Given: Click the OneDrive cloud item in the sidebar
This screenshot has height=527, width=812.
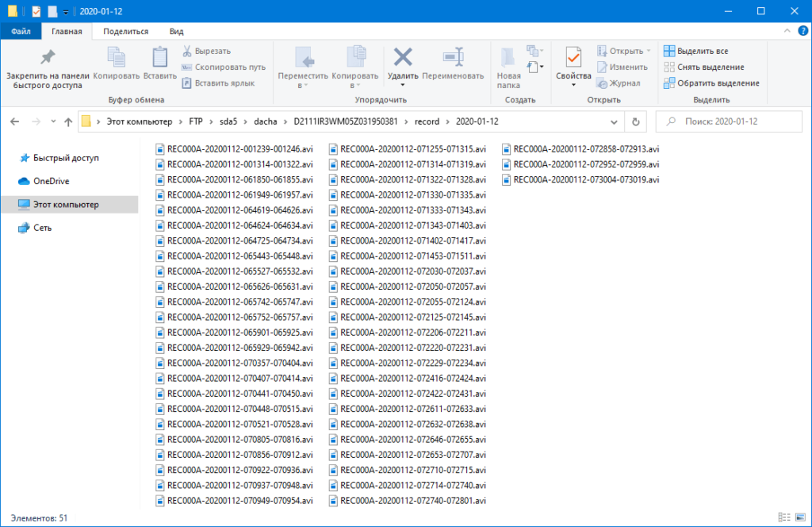Looking at the screenshot, I should pyautogui.click(x=50, y=181).
